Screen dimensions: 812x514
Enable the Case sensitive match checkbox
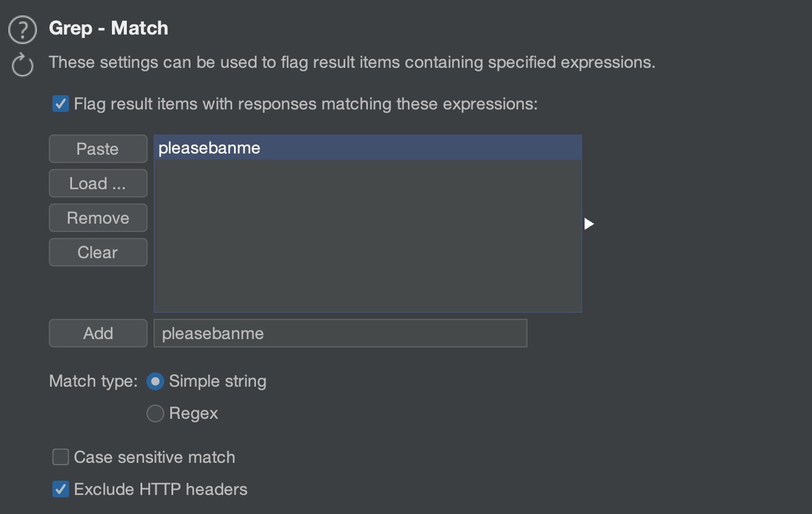(x=61, y=457)
